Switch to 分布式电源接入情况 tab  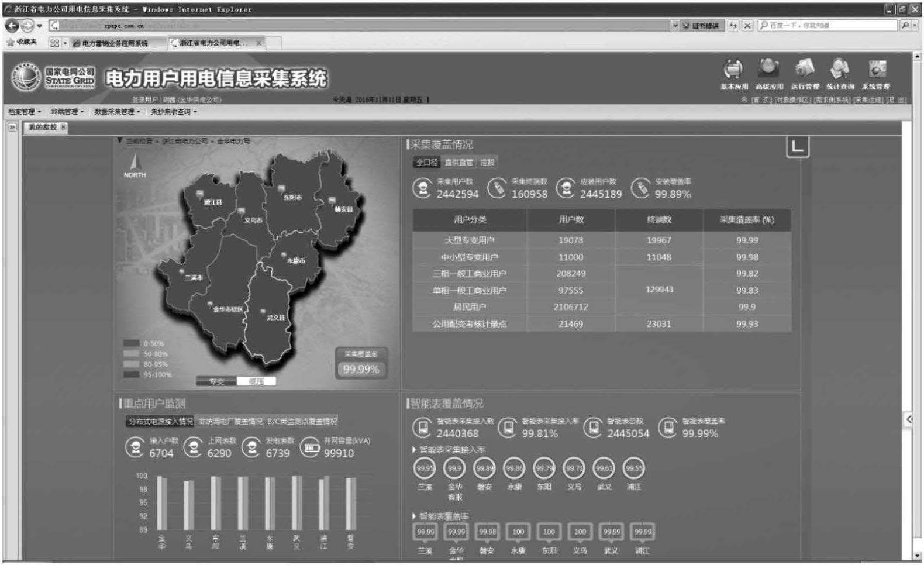[160, 421]
